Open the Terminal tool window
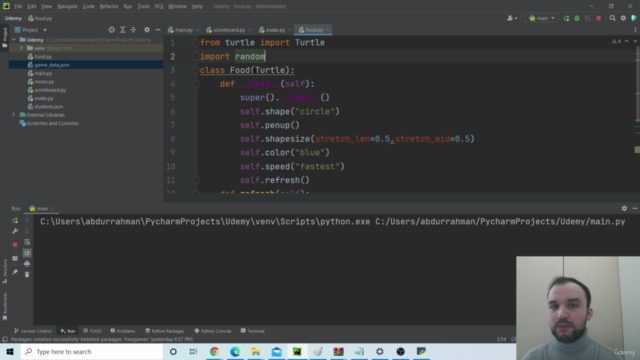This screenshot has height=360, width=640. 253,331
